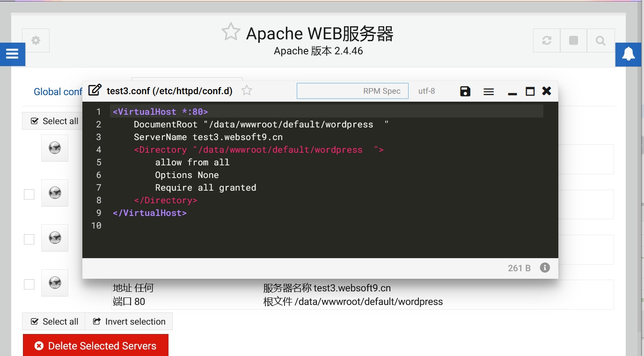Favorite test3.conf with the star icon
The height and width of the screenshot is (356, 644).
(247, 91)
